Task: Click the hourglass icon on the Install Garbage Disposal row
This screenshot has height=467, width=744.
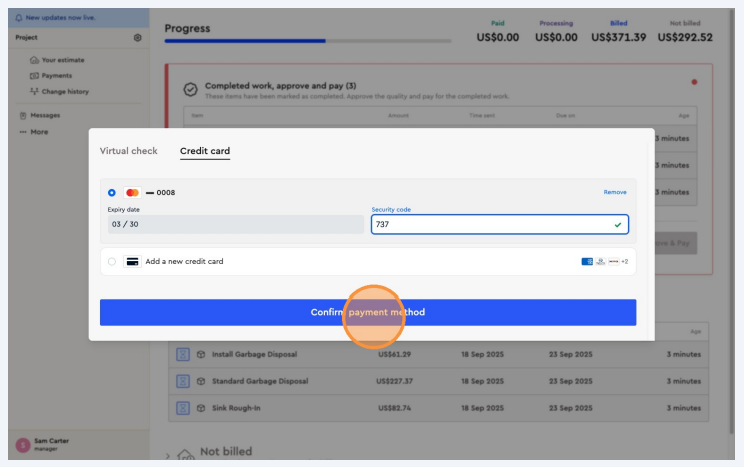Action: [183, 354]
